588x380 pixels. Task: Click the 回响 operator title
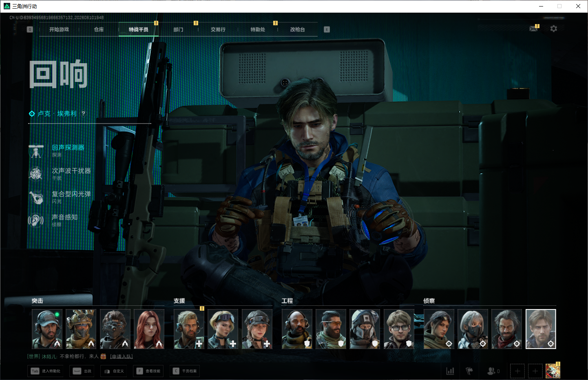58,74
